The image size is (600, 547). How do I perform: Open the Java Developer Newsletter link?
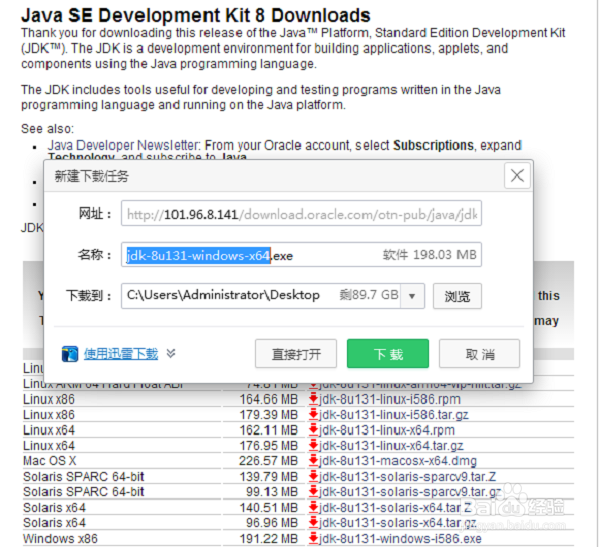[124, 145]
